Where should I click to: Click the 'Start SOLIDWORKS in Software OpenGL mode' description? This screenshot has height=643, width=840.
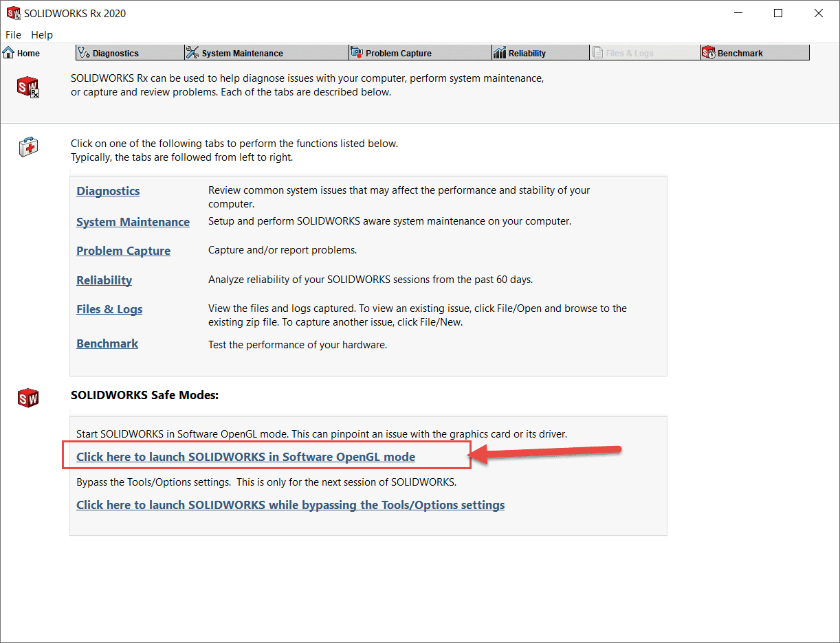point(322,434)
